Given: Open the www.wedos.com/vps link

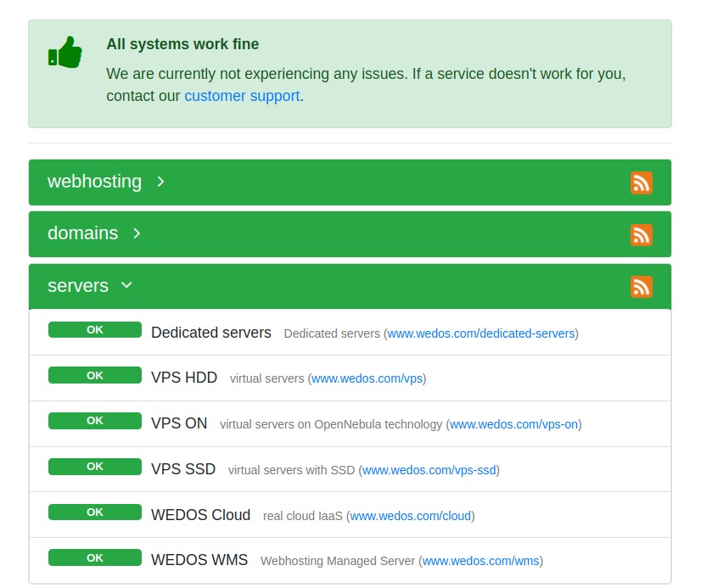Looking at the screenshot, I should [367, 378].
